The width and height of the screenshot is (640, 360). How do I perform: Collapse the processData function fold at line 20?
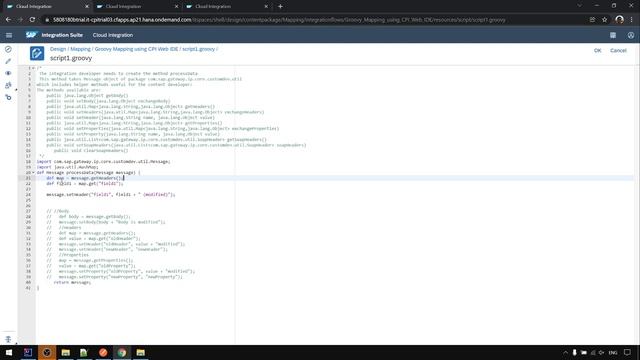point(33,173)
